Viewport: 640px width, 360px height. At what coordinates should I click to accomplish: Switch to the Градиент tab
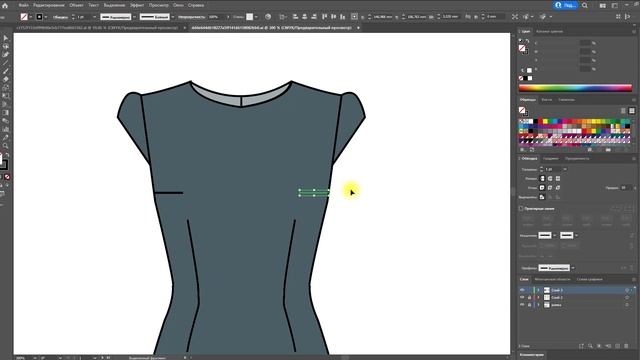551,158
